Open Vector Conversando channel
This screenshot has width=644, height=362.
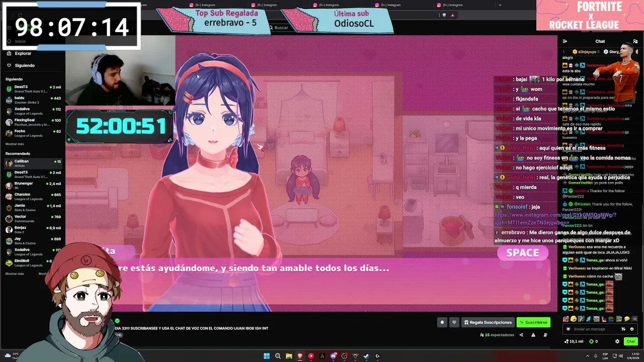tap(33, 219)
